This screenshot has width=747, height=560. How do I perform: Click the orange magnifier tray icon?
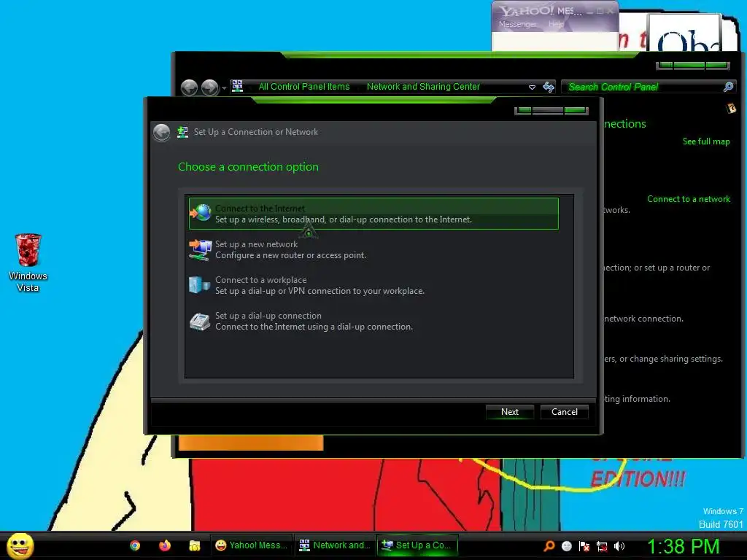pos(549,546)
